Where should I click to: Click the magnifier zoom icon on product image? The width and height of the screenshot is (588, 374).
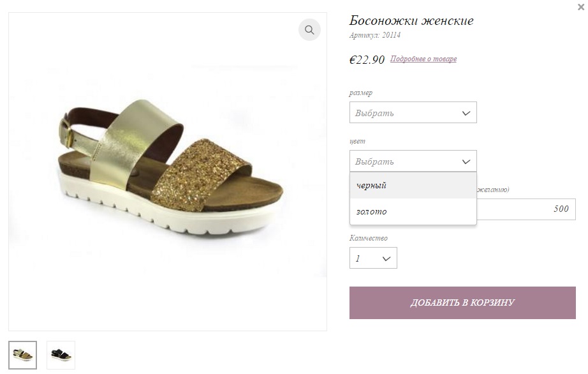(x=309, y=29)
